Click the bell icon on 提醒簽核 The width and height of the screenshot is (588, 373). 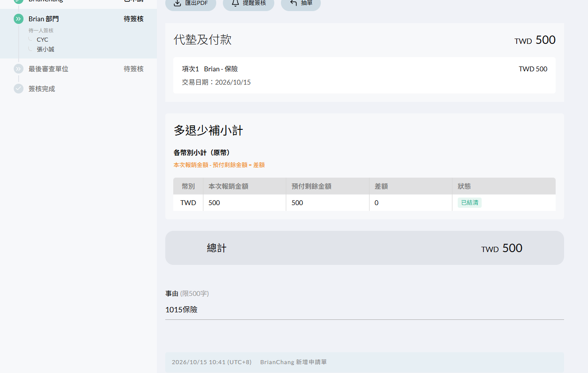235,3
